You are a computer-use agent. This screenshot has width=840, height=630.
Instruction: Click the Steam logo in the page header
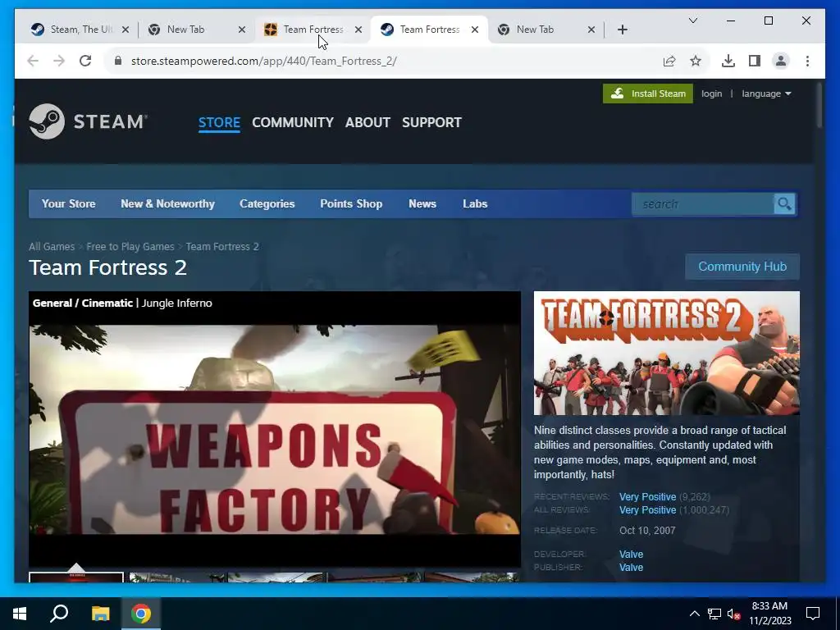(88, 121)
